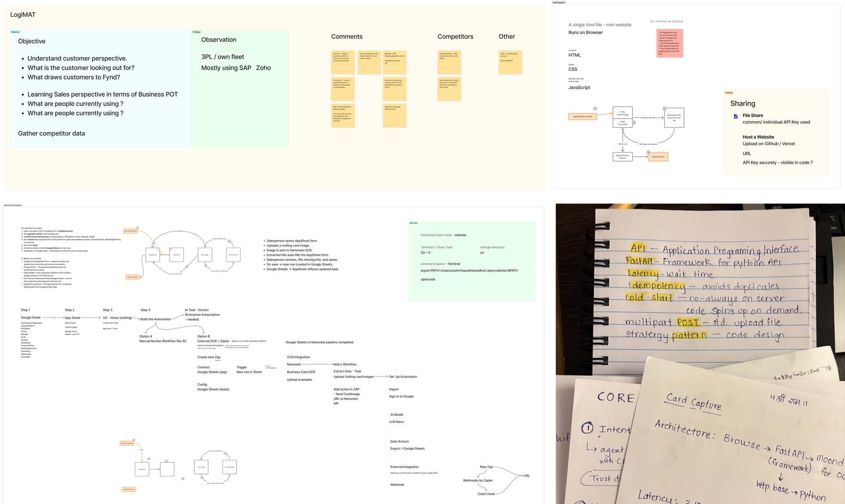The height and width of the screenshot is (504, 845).
Task: Select the Objective section label tag
Action: [15, 32]
